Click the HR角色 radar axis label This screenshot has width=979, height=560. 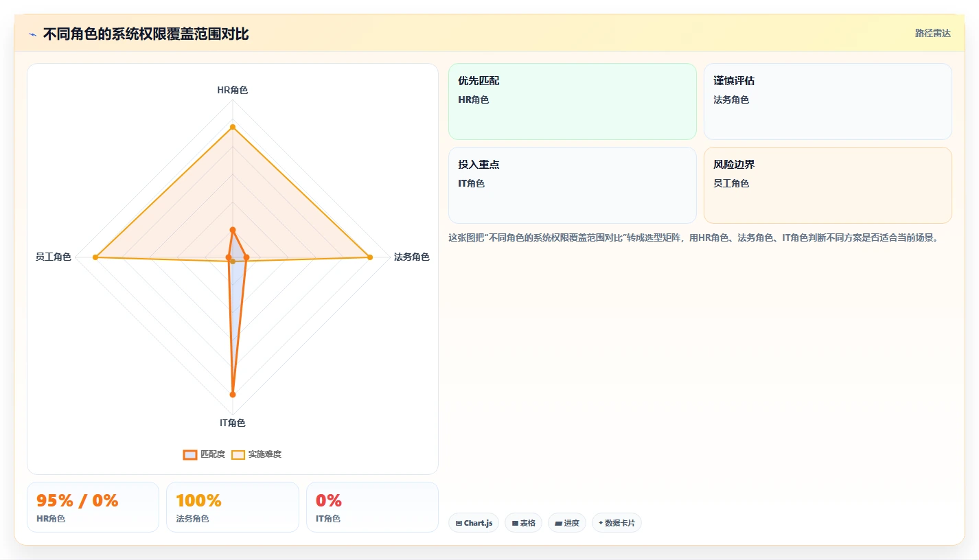tap(233, 90)
